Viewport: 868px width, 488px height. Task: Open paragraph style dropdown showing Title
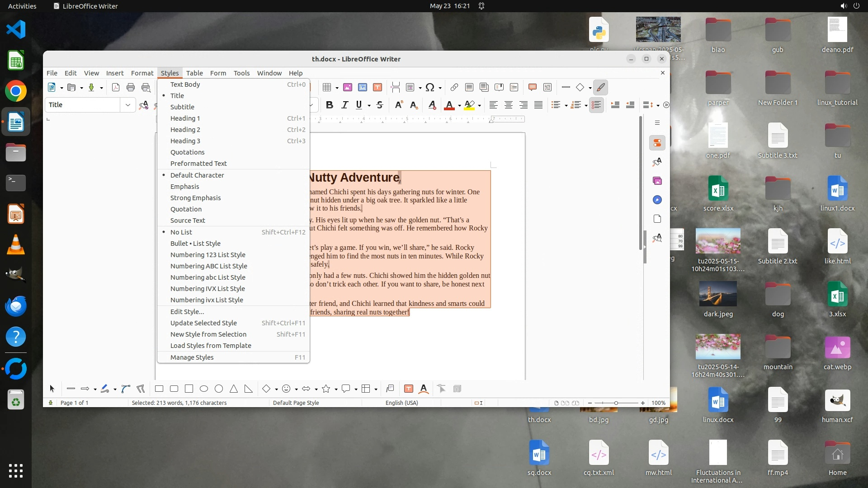(128, 105)
